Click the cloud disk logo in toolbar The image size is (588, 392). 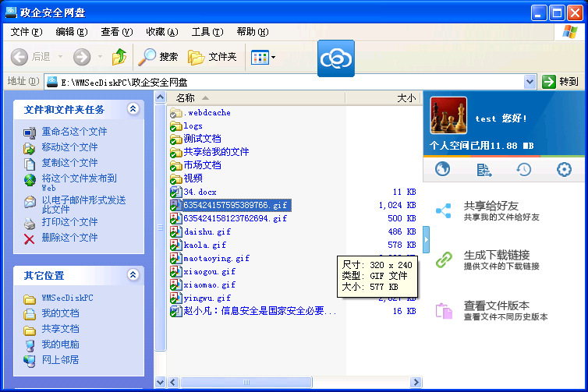[x=335, y=58]
